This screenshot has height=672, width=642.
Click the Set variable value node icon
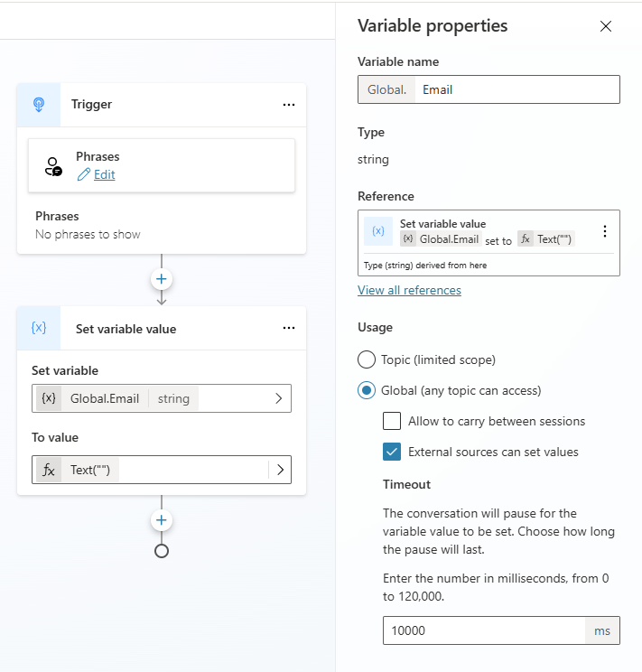(39, 329)
